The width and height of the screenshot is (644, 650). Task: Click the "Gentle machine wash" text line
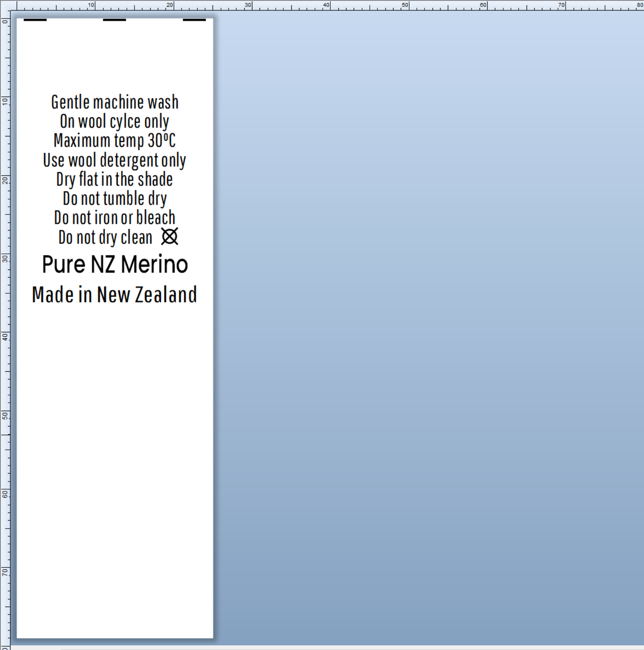tap(115, 102)
